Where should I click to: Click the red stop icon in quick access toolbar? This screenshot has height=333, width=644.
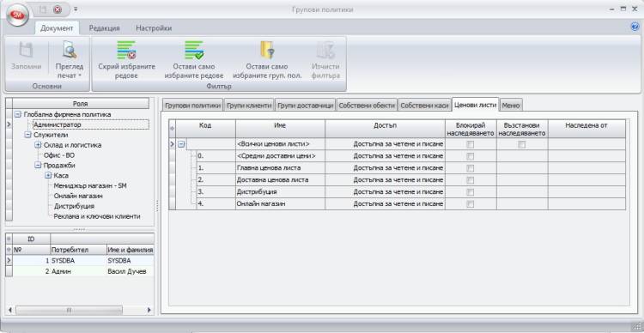click(x=58, y=9)
